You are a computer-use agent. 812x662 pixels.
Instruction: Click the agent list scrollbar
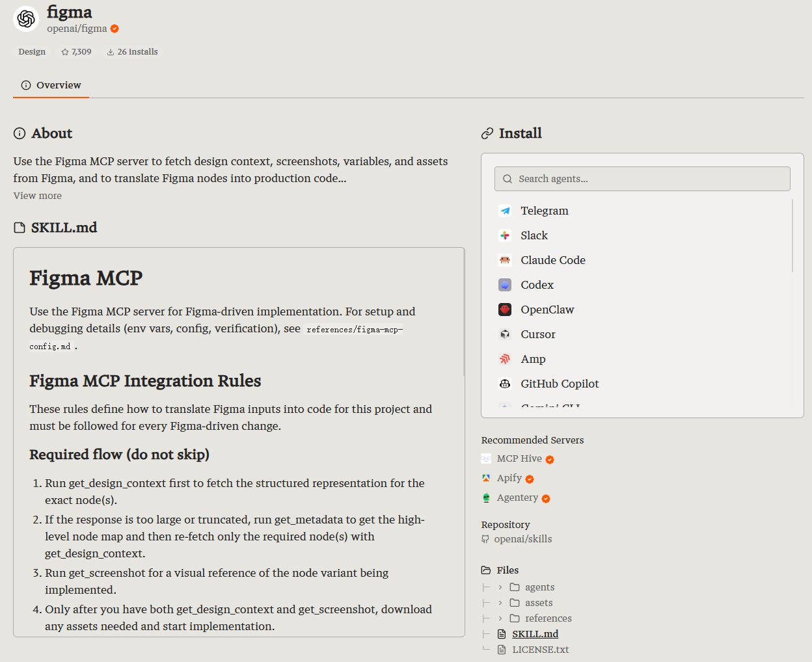click(792, 235)
